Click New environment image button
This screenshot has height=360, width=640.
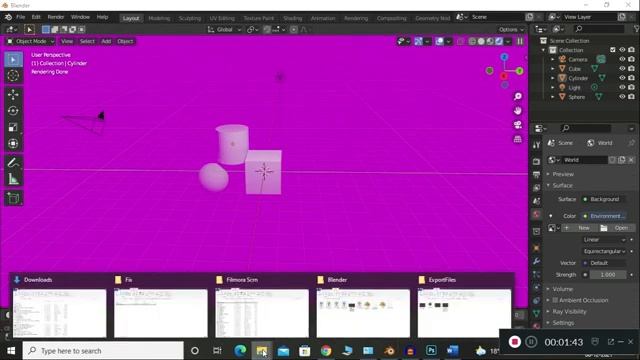click(580, 228)
